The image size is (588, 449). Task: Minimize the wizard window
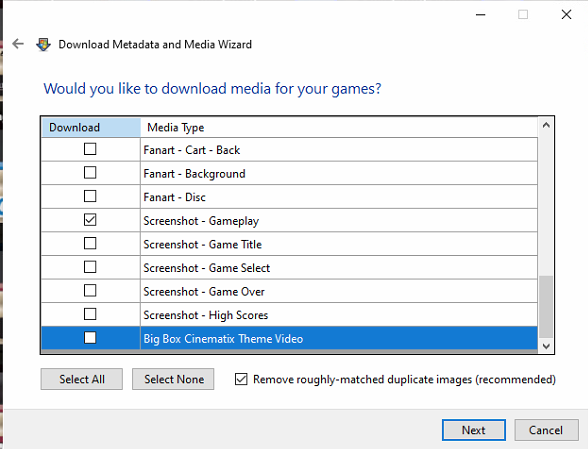coord(480,15)
